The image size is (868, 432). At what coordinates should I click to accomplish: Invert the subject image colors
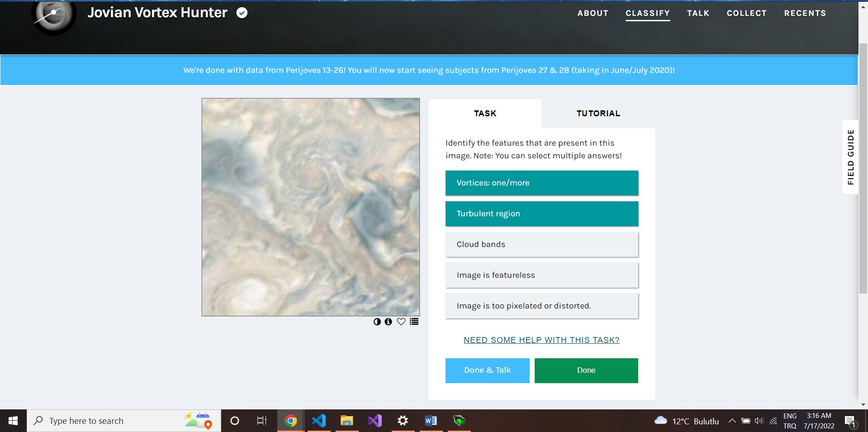click(x=377, y=322)
